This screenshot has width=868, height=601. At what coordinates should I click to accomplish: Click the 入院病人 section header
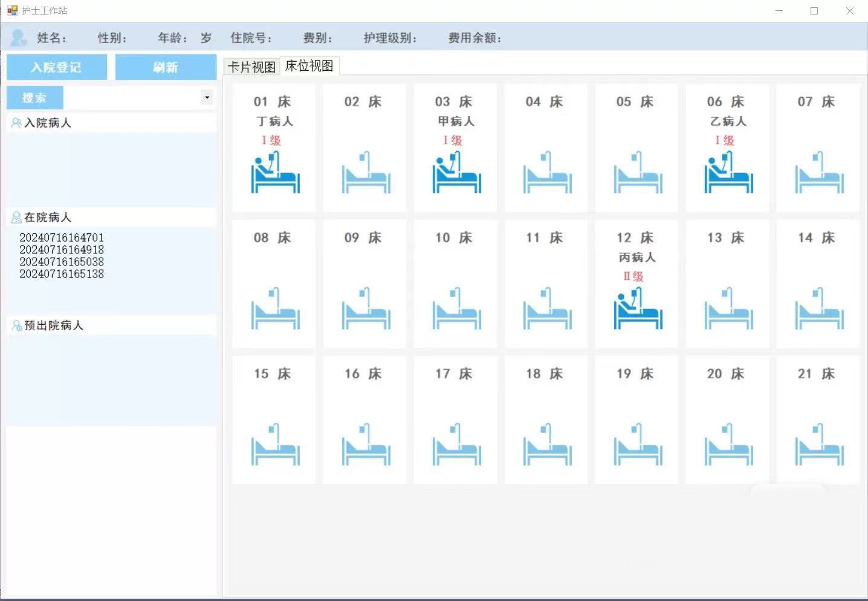click(111, 123)
